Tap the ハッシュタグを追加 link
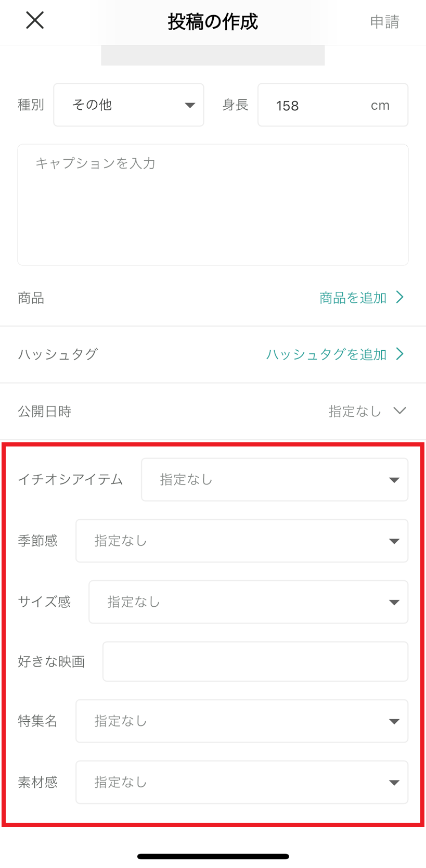The height and width of the screenshot is (868, 426). coord(326,354)
